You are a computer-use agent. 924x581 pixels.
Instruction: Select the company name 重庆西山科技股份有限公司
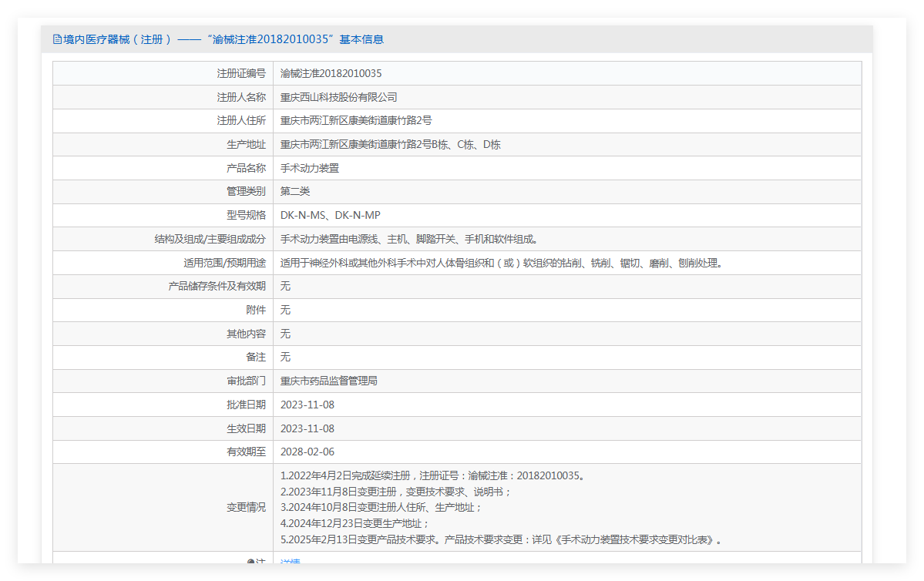click(339, 97)
